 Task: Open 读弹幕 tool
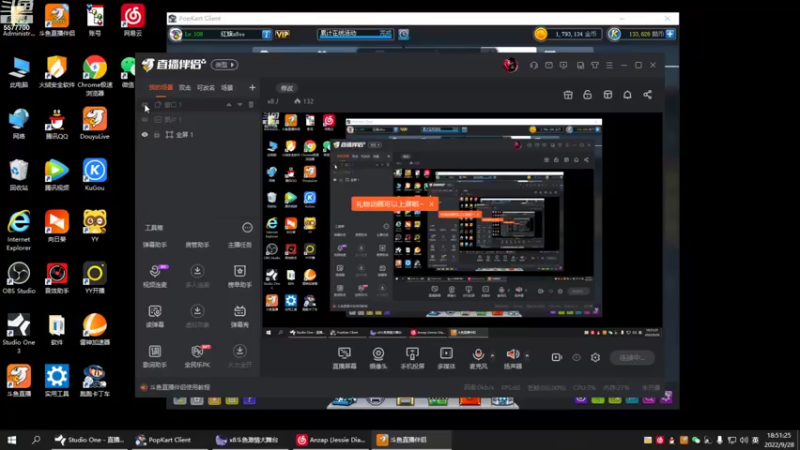point(155,316)
